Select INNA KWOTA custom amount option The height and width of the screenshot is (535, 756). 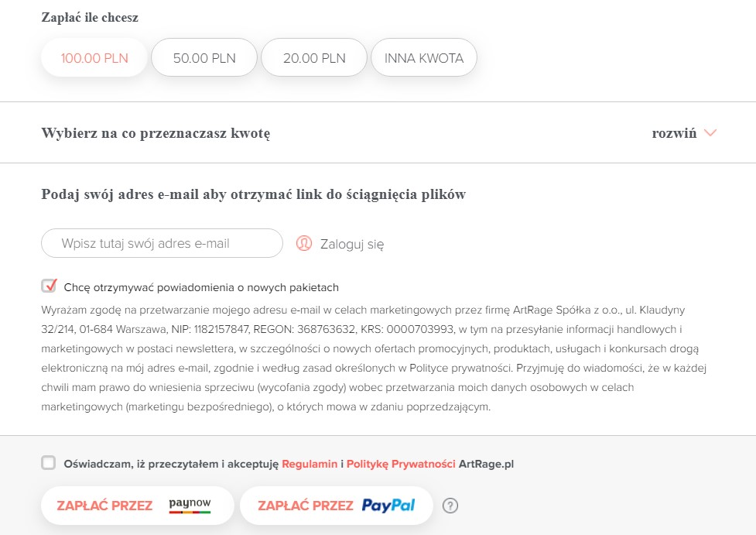pyautogui.click(x=424, y=58)
